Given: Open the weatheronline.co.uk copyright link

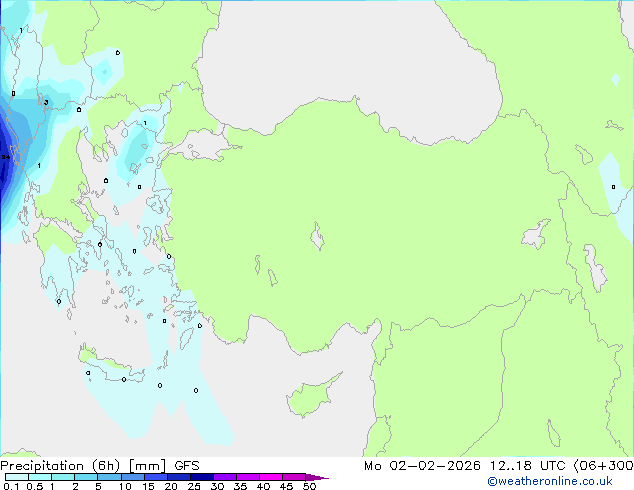Looking at the screenshot, I should pyautogui.click(x=549, y=481).
